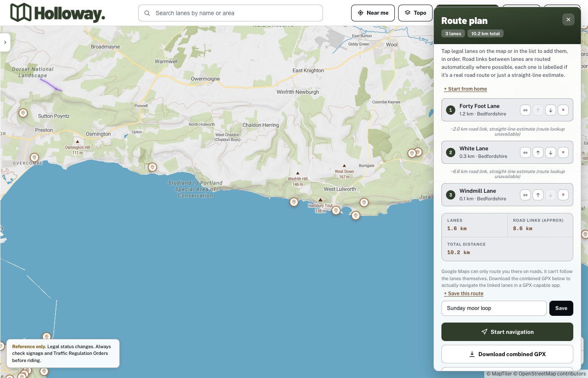Move White Lane up in route
588x378 pixels.
538,152
